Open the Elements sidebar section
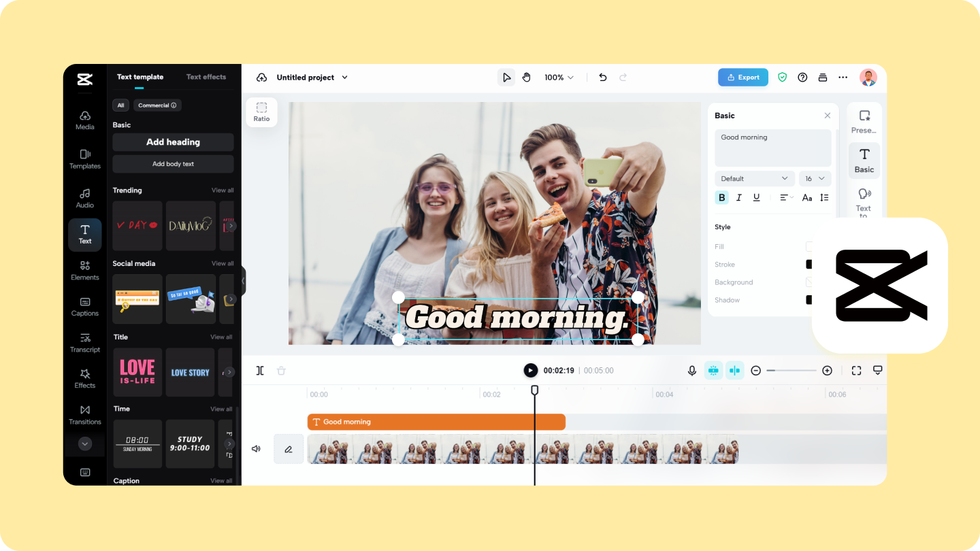 click(85, 271)
